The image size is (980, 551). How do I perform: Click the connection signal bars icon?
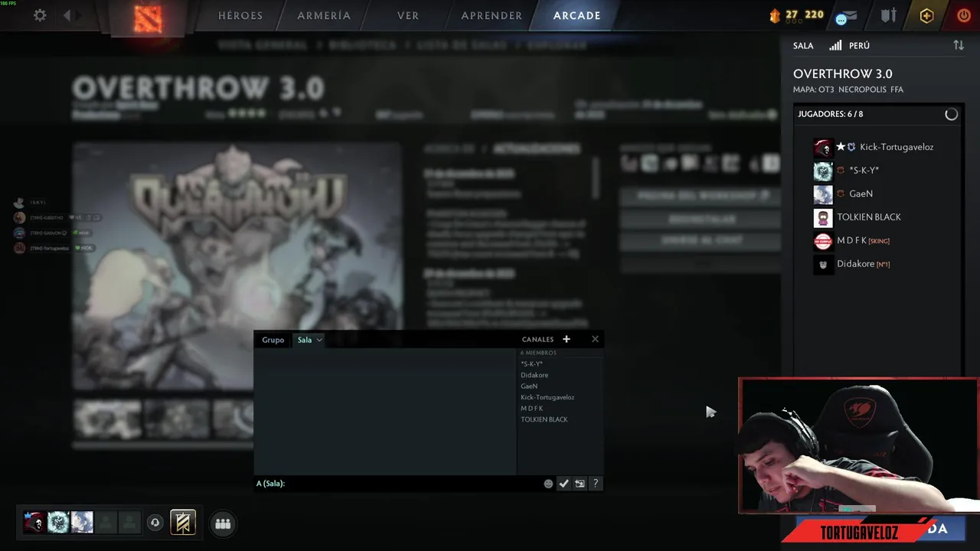(835, 45)
